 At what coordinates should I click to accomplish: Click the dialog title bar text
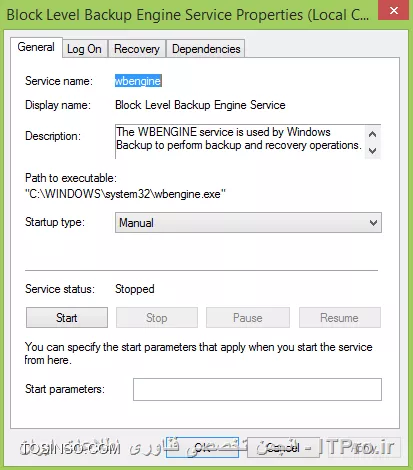tap(188, 15)
